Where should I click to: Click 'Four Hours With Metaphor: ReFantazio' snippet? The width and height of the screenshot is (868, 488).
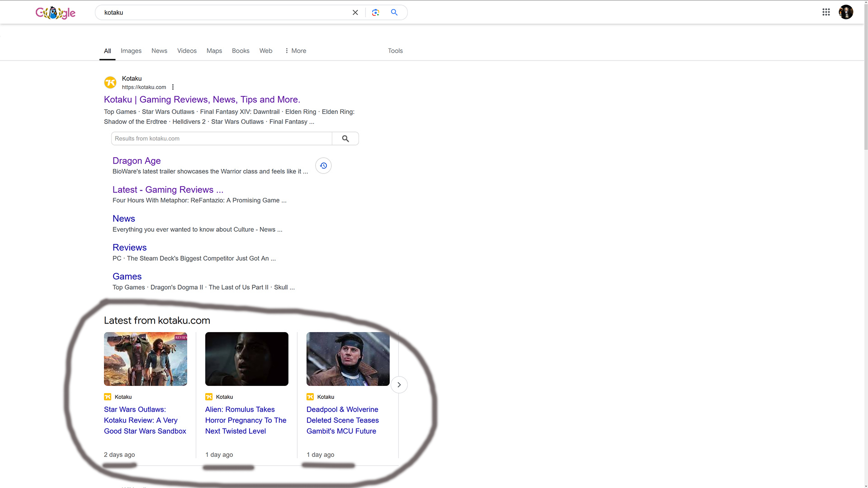click(199, 201)
